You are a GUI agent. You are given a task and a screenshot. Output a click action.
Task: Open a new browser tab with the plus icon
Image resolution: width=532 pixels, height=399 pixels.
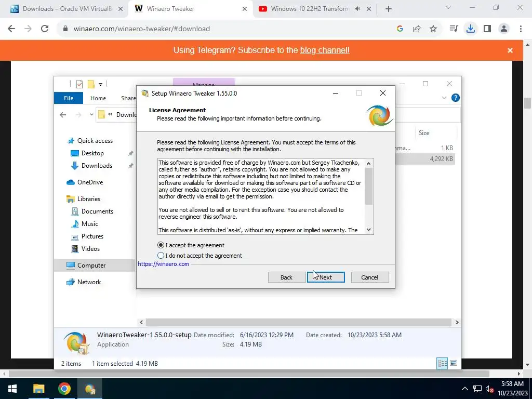coord(389,9)
